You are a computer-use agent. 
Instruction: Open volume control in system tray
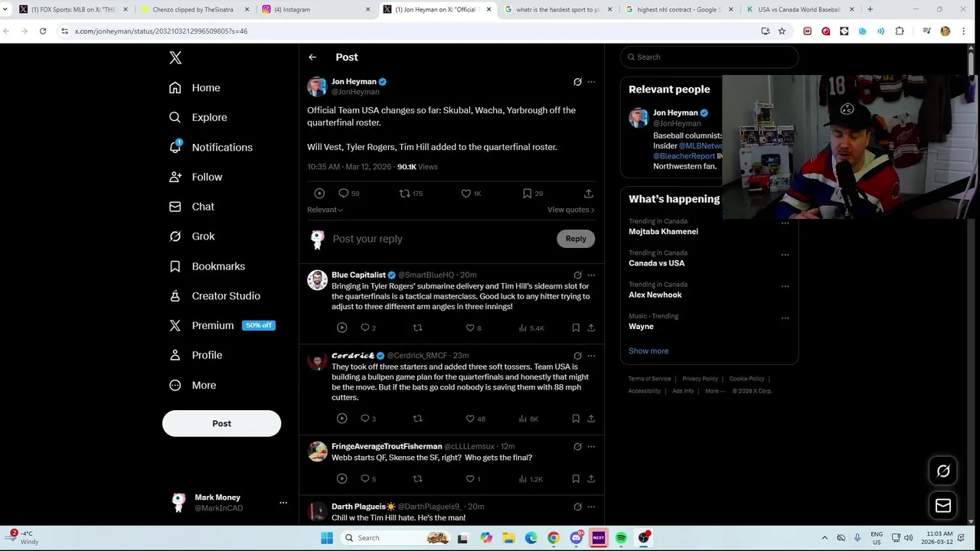coord(909,538)
